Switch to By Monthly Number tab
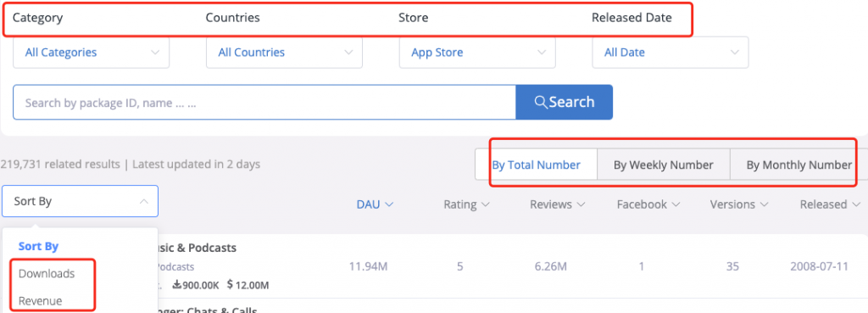 [798, 165]
